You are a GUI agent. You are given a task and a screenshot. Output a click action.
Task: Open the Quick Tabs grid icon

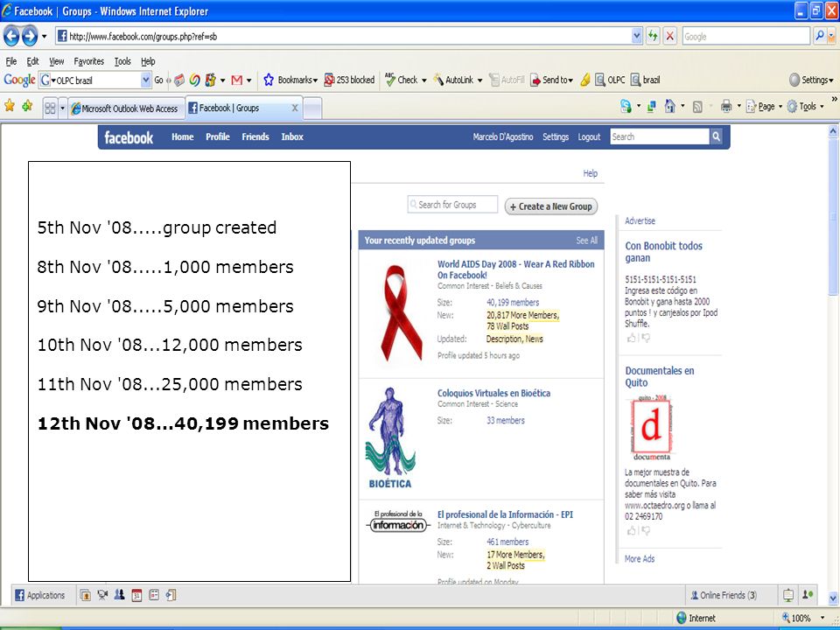50,108
